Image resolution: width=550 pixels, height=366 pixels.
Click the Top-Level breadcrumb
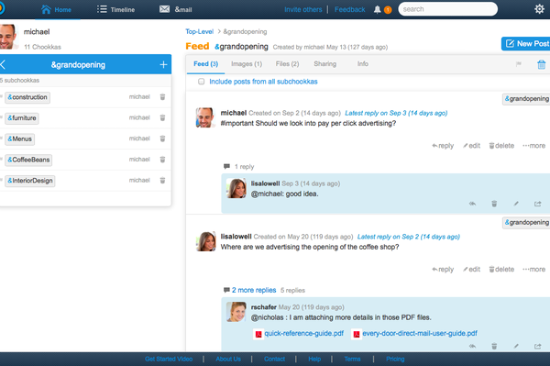coord(200,32)
